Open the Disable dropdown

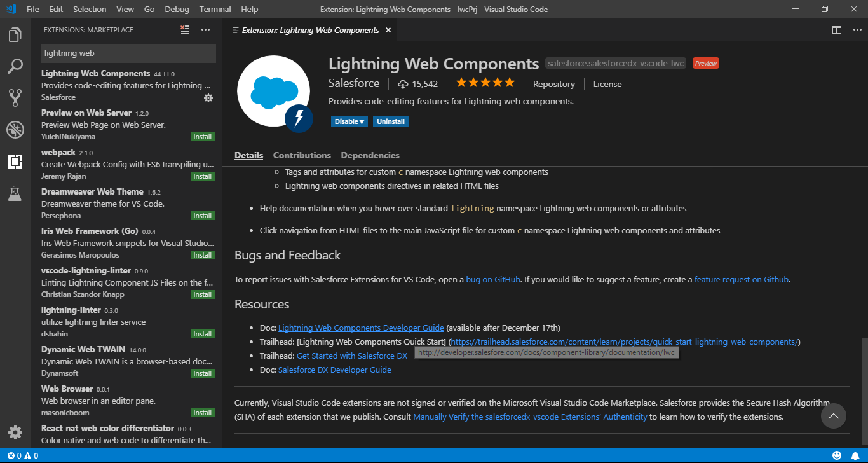[x=349, y=121]
